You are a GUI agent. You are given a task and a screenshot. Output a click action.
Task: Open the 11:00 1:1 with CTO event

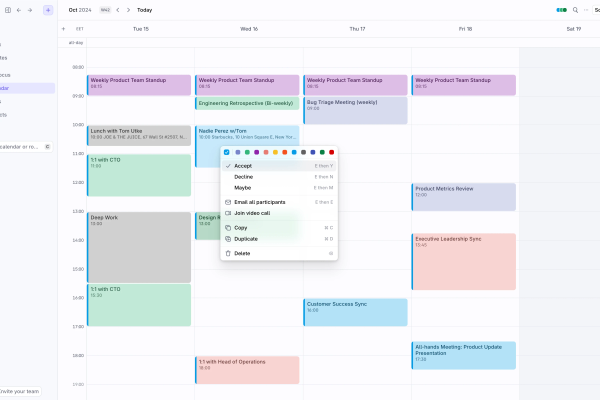[x=139, y=175]
